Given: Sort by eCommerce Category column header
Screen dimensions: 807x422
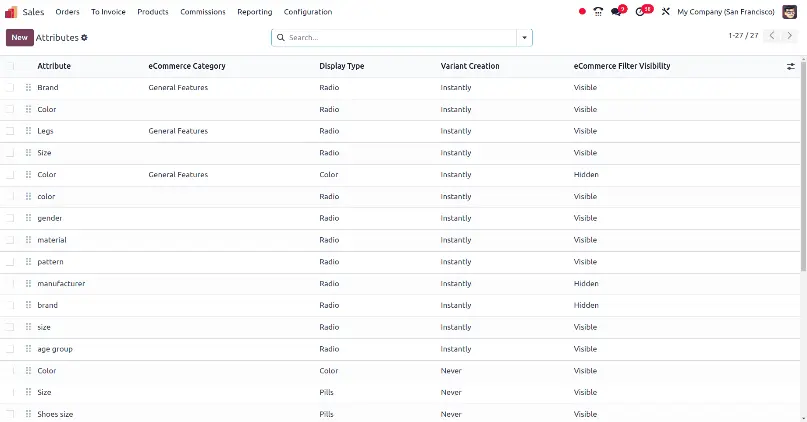Looking at the screenshot, I should [x=187, y=66].
